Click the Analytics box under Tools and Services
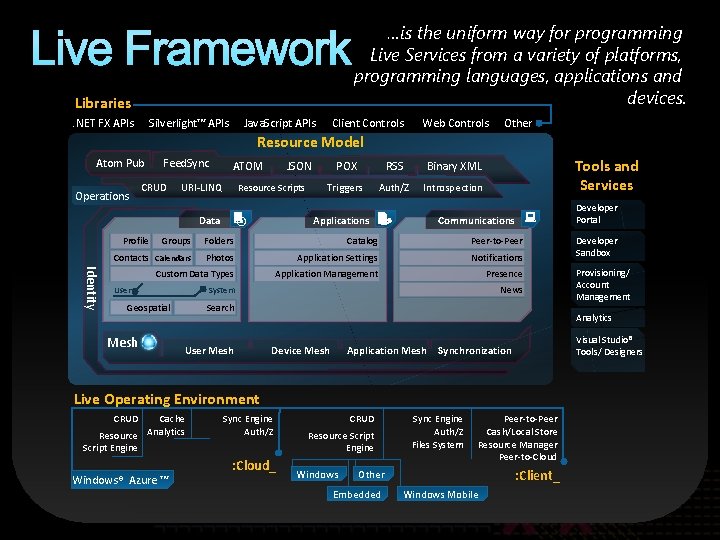720x540 pixels. pyautogui.click(x=608, y=318)
